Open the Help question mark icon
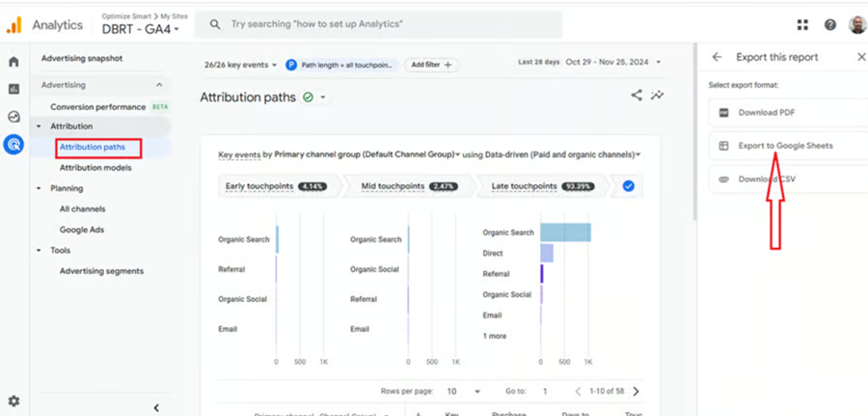The width and height of the screenshot is (868, 416). [x=829, y=25]
